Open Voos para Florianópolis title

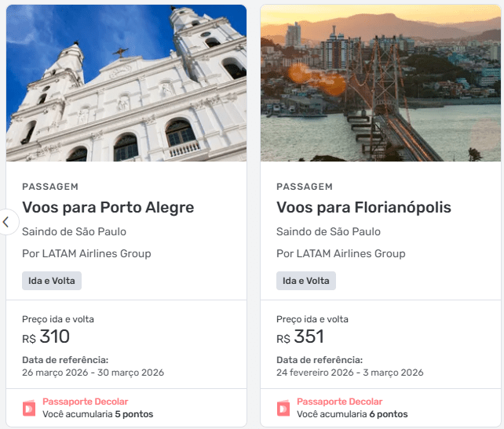coord(363,208)
